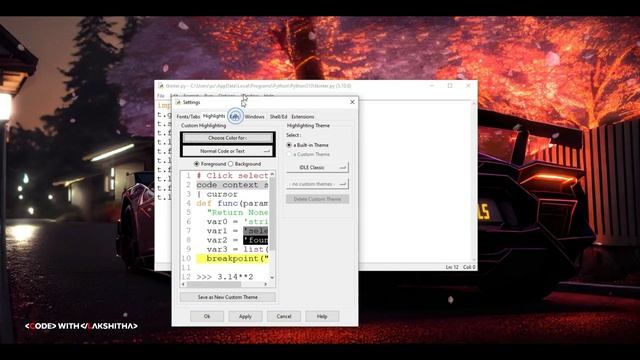
Task: Click the gray 'sele' selected text sample
Action: 256,231
